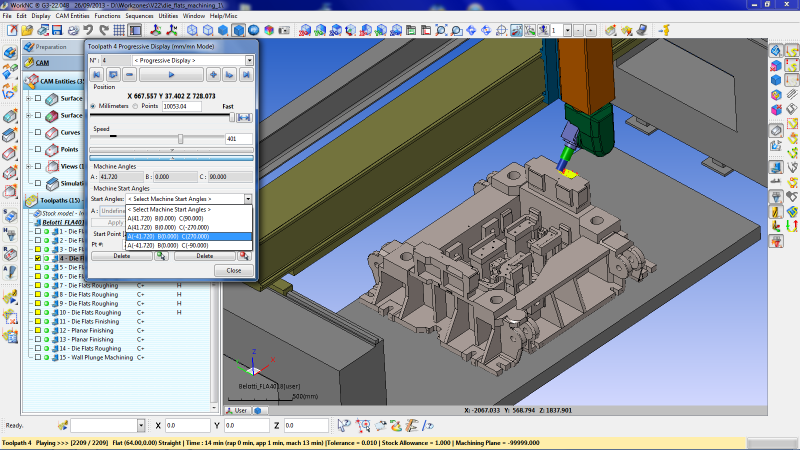Toggle checkbox for 11 - Die Flats Finishing
This screenshot has height=450, width=800.
[x=38, y=321]
